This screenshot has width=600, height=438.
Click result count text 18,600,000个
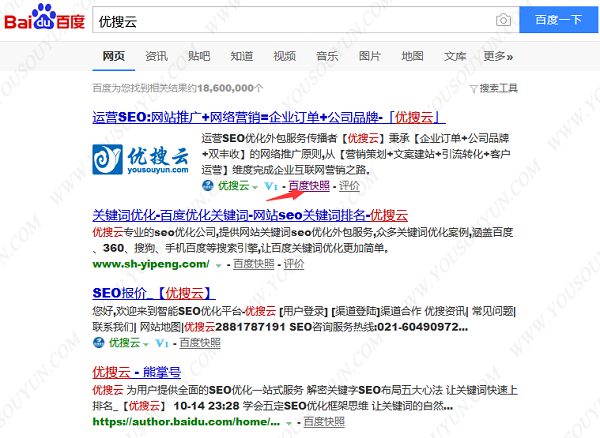pos(230,88)
